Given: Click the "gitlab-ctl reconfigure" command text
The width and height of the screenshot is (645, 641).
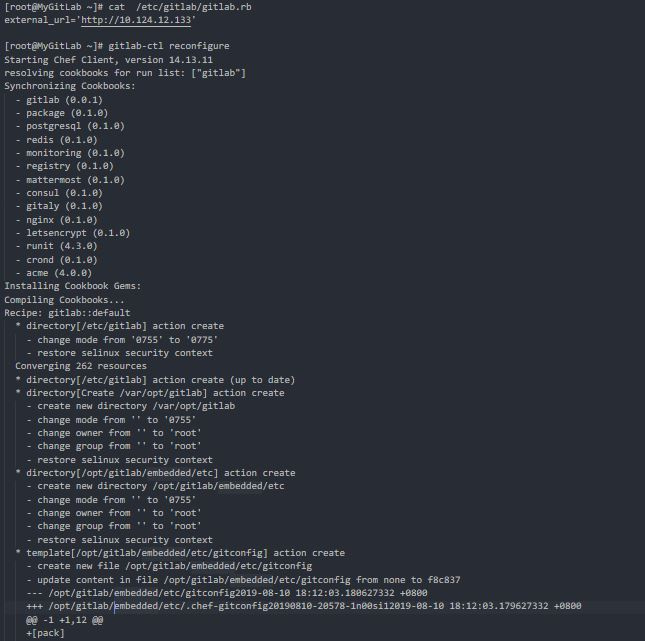Looking at the screenshot, I should point(174,47).
